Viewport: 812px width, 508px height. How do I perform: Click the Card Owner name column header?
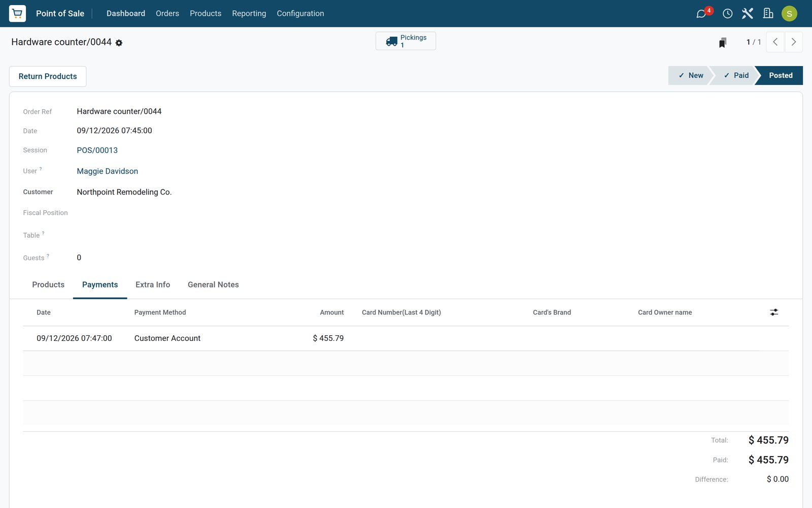coord(665,312)
